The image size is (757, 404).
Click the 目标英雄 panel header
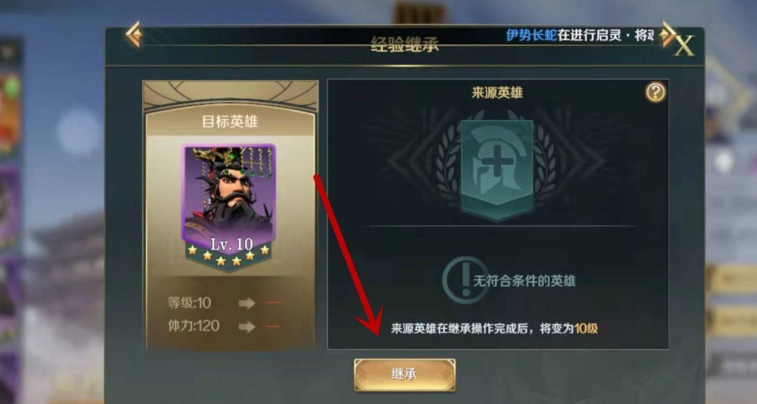tap(230, 122)
